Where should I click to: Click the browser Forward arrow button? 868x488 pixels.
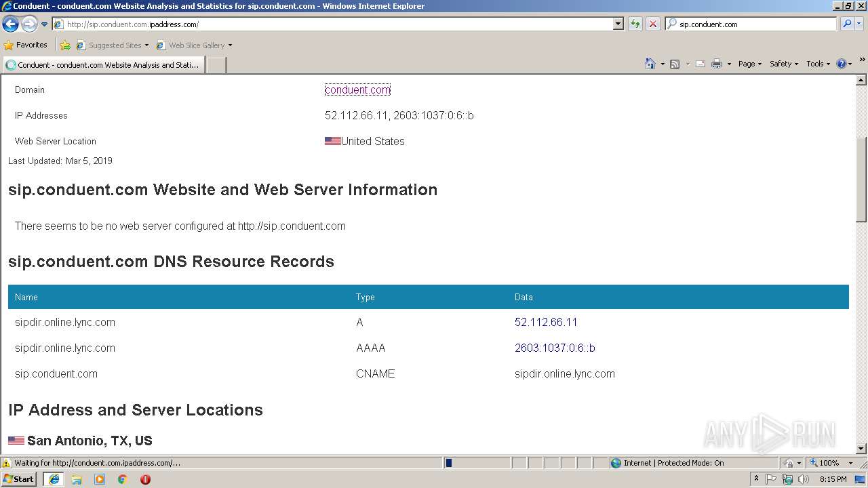pos(29,24)
